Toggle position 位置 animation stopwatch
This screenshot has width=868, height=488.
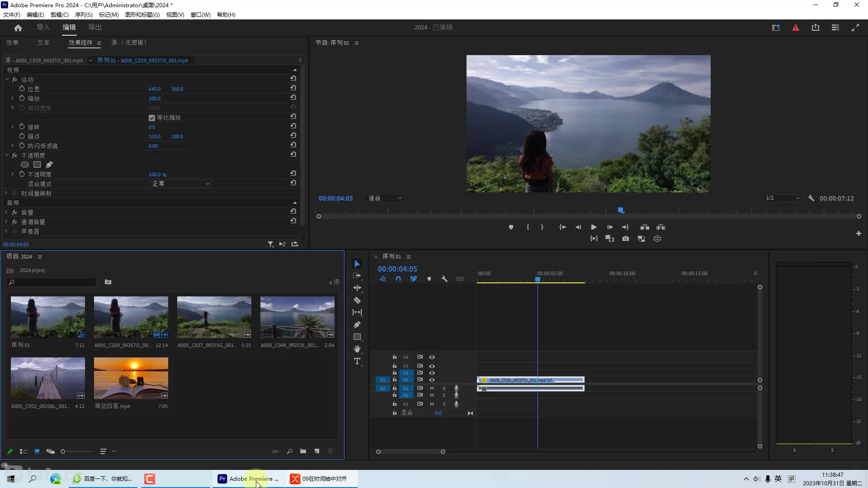22,89
